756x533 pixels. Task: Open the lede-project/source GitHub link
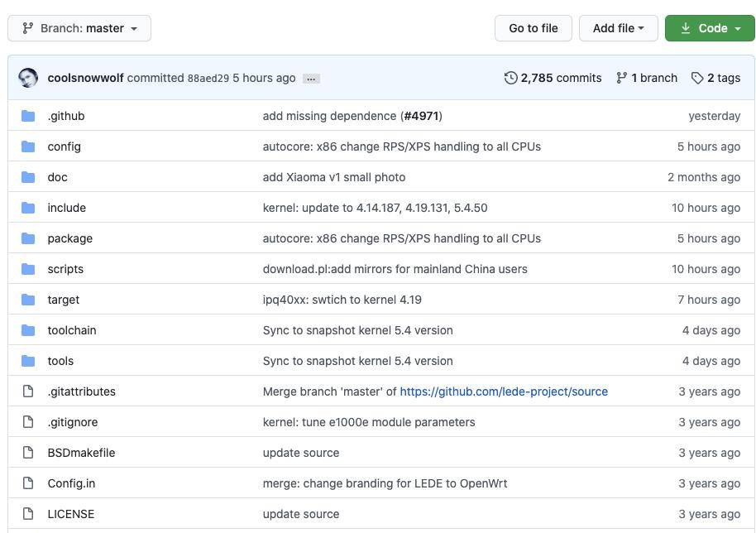tap(504, 391)
